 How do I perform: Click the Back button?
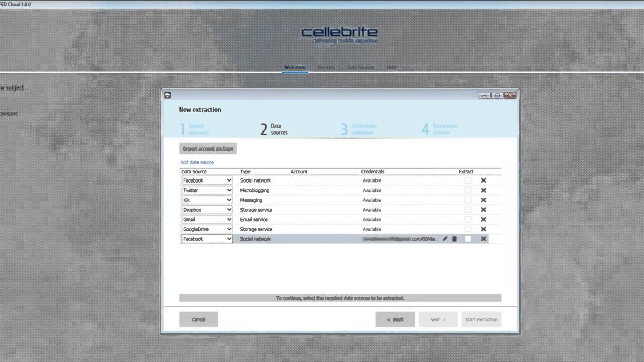[395, 319]
